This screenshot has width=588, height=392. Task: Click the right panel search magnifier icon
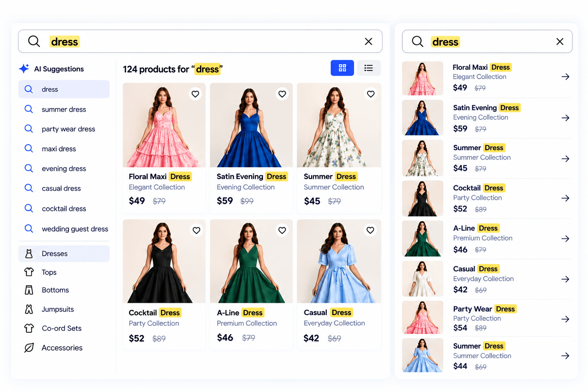[x=418, y=41]
